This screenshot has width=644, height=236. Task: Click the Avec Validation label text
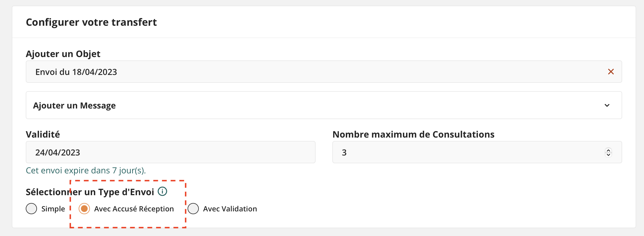click(x=230, y=209)
